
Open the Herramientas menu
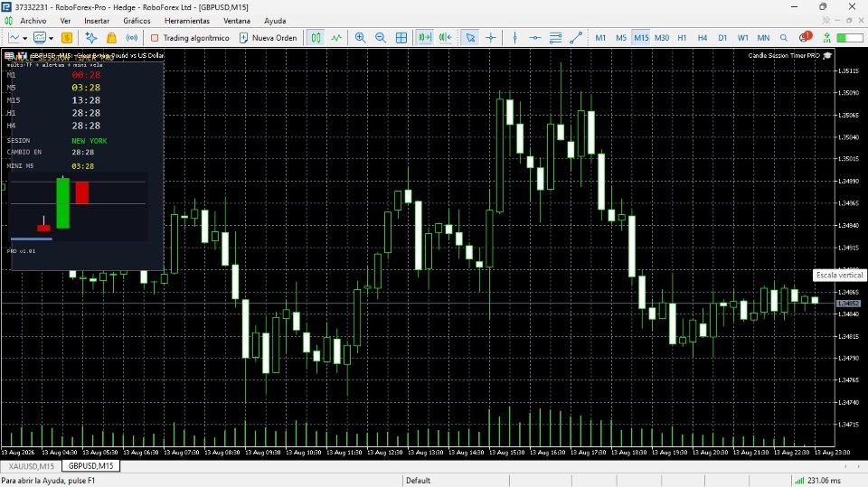pyautogui.click(x=187, y=21)
